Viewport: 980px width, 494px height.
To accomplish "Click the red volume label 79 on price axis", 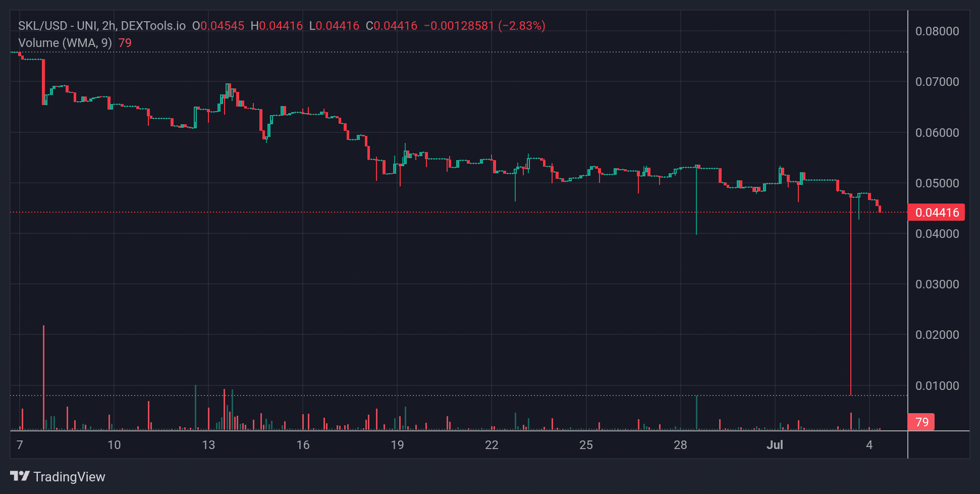I will click(921, 422).
